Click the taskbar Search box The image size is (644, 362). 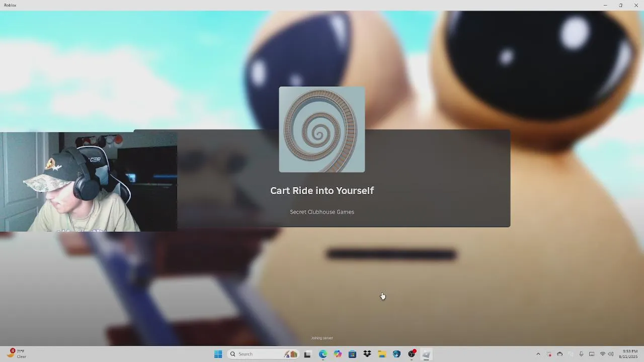coord(262,354)
